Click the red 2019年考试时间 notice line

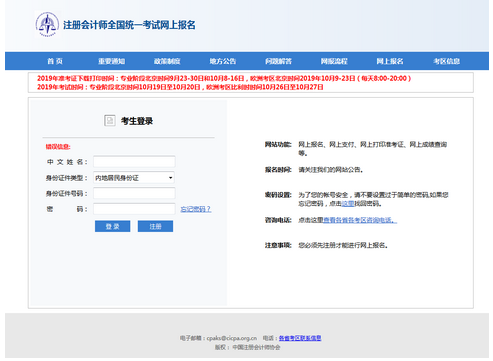coord(180,87)
